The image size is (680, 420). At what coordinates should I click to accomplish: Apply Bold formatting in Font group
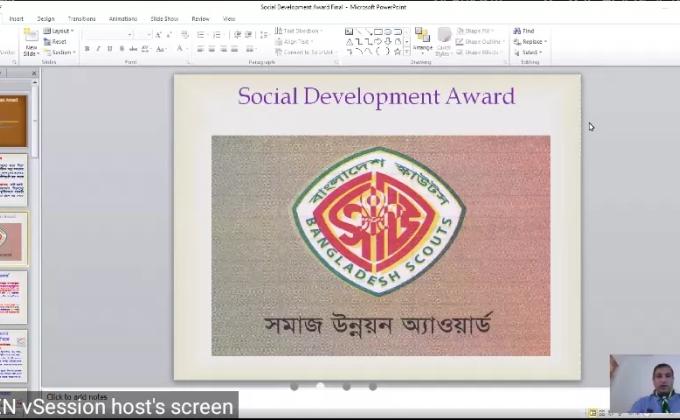pyautogui.click(x=87, y=48)
